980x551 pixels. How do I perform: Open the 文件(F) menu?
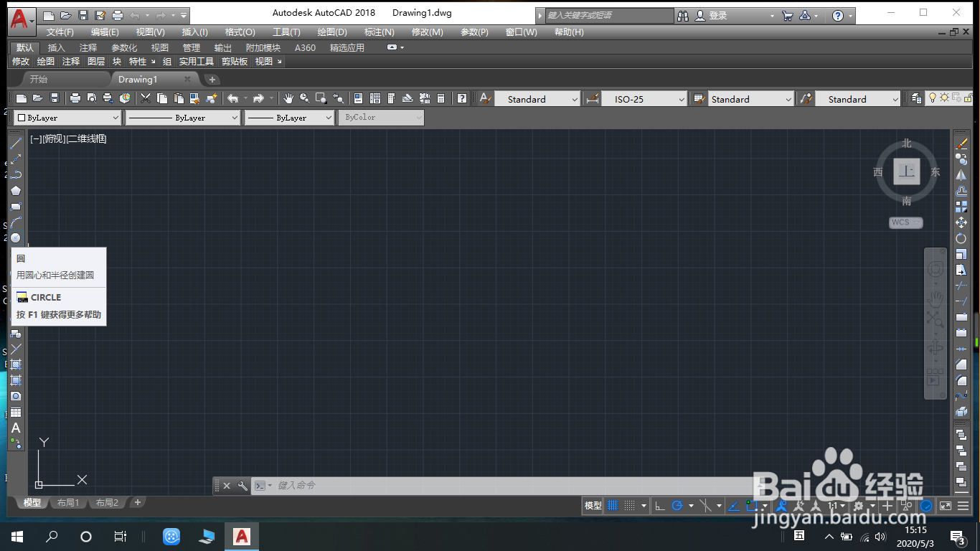(x=60, y=32)
